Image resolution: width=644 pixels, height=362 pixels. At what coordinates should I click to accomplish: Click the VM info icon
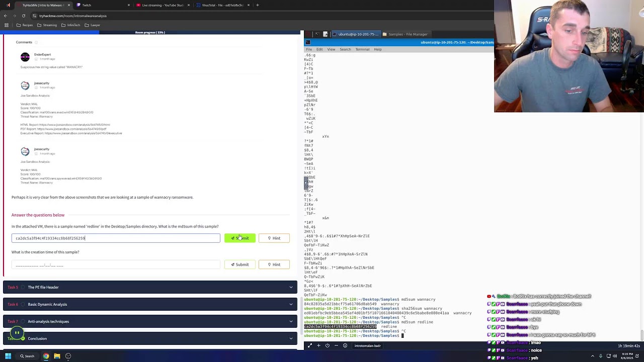point(345,345)
